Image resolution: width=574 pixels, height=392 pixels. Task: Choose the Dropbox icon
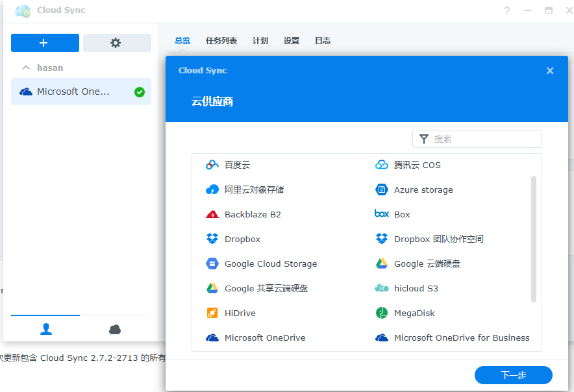[212, 239]
